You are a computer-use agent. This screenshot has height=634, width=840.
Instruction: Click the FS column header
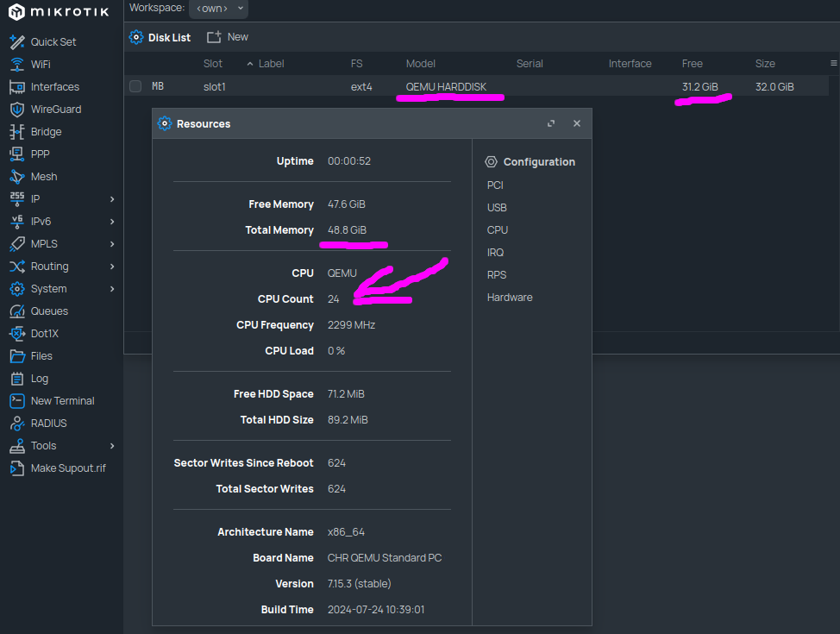[356, 64]
